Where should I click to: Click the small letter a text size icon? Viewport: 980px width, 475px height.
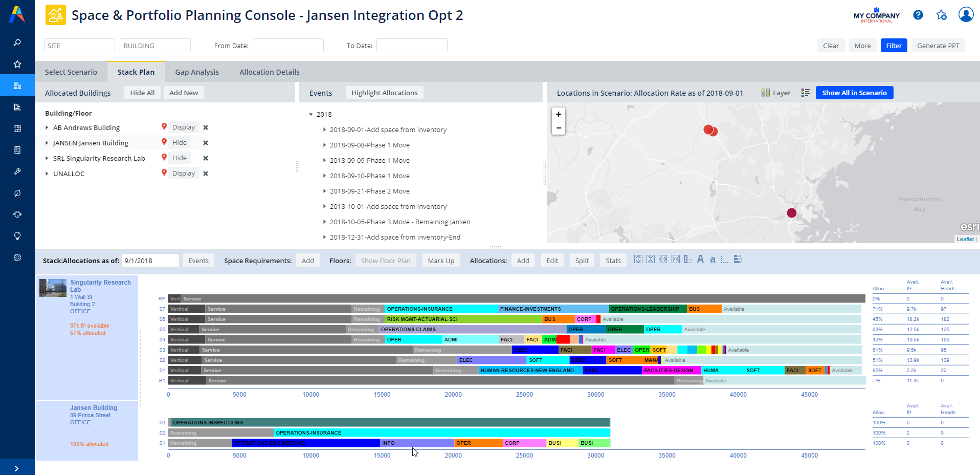(712, 260)
